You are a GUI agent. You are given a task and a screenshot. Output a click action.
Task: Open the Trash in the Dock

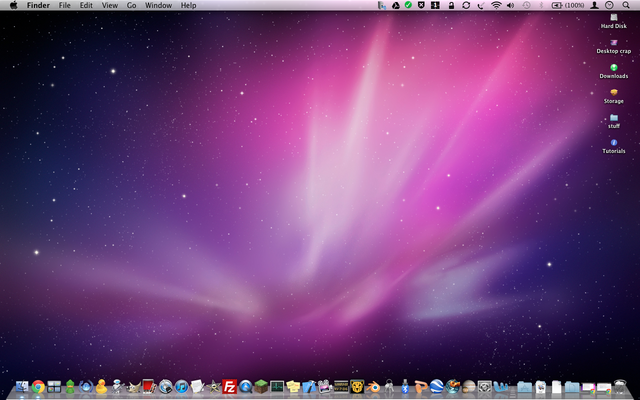click(620, 387)
